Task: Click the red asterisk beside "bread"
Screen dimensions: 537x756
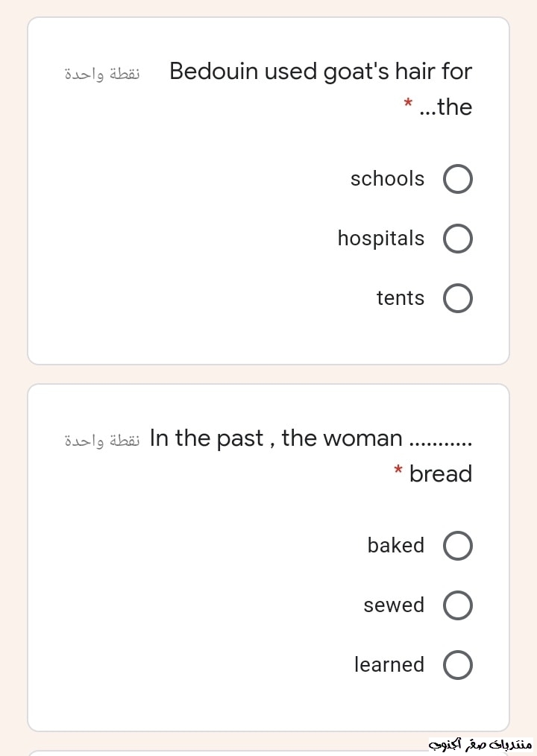Action: (398, 470)
